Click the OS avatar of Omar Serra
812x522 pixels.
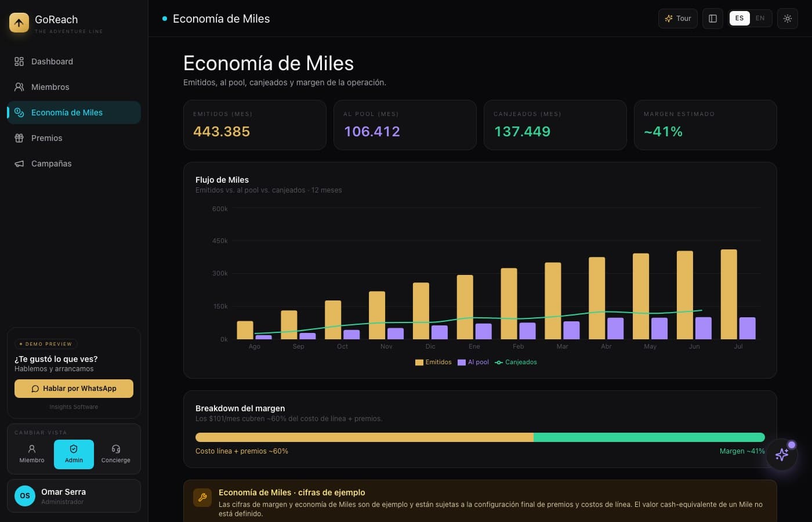(25, 496)
